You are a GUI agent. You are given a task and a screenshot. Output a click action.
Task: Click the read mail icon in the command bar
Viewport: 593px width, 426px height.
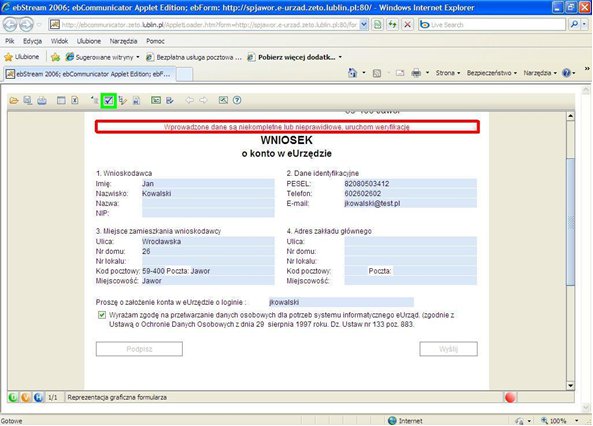point(400,73)
